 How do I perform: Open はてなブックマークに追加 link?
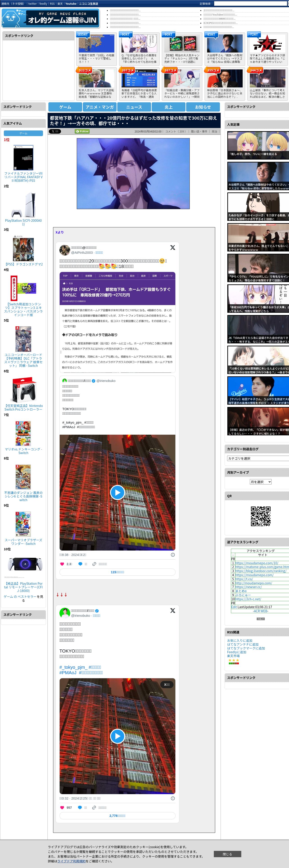(x=246, y=648)
